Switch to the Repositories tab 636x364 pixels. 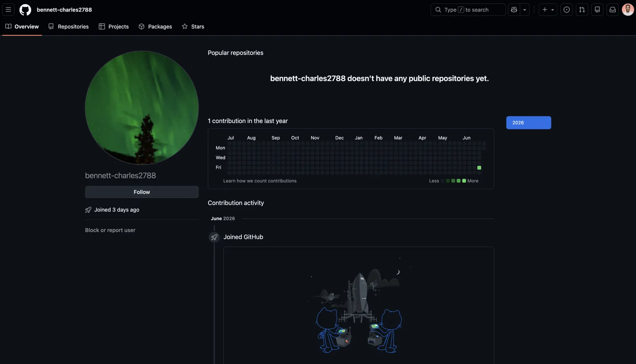point(68,27)
